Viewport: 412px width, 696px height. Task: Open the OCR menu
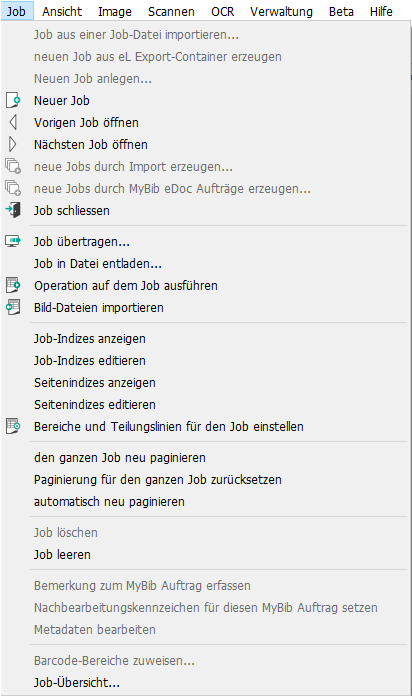(222, 11)
